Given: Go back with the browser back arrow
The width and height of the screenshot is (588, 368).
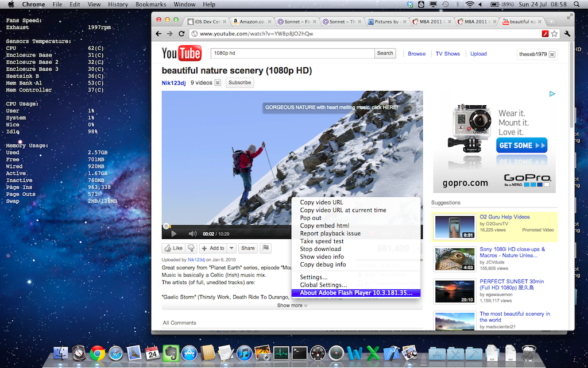Looking at the screenshot, I should tap(158, 34).
